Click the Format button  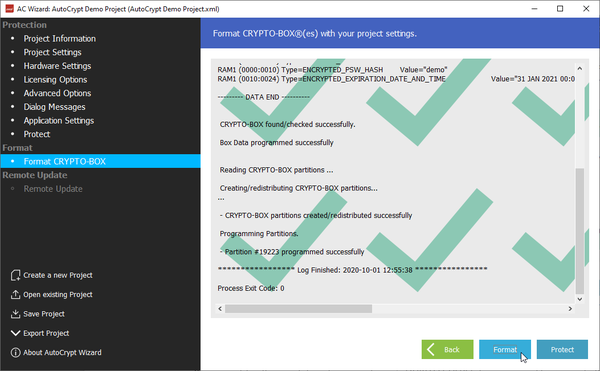pyautogui.click(x=505, y=349)
